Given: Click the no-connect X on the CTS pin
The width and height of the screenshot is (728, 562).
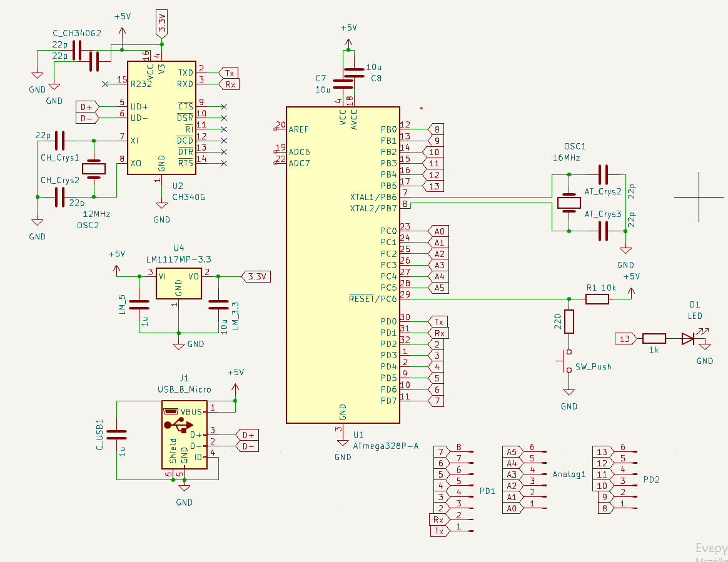Looking at the screenshot, I should [223, 107].
